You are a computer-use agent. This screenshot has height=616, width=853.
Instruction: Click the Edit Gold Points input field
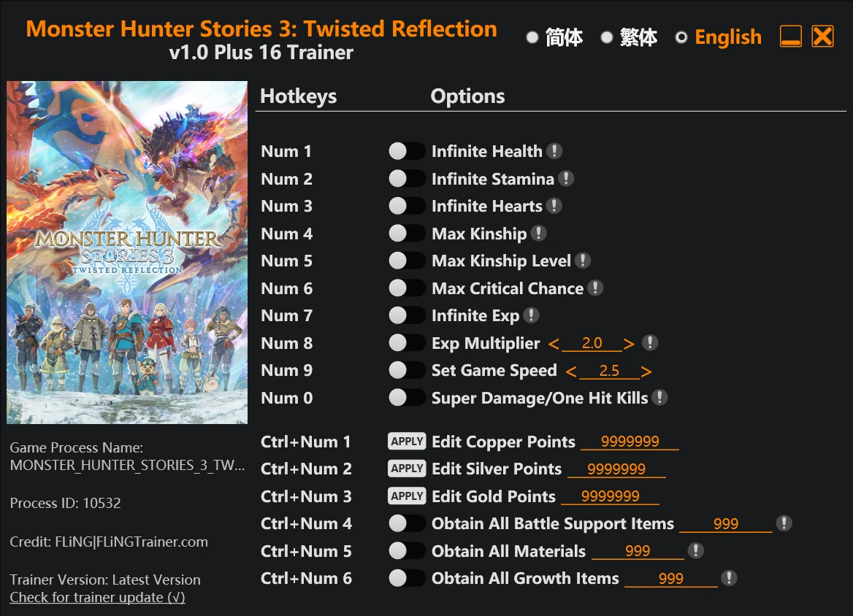(611, 496)
